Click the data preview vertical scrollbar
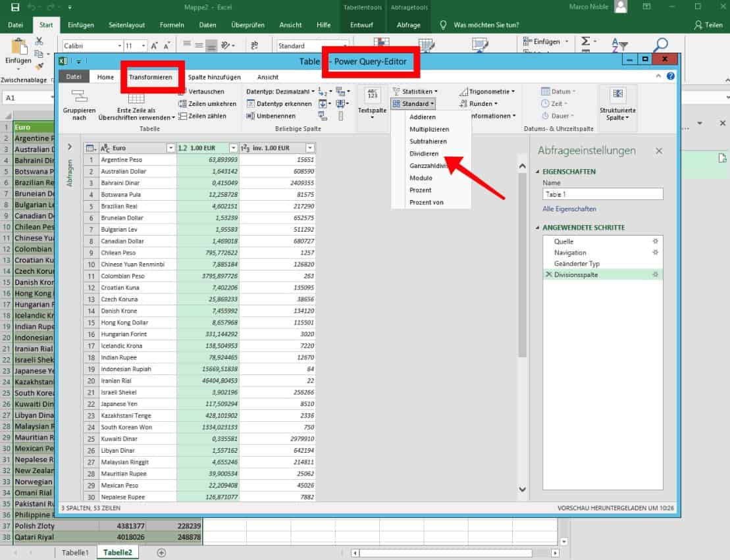 tap(523, 263)
